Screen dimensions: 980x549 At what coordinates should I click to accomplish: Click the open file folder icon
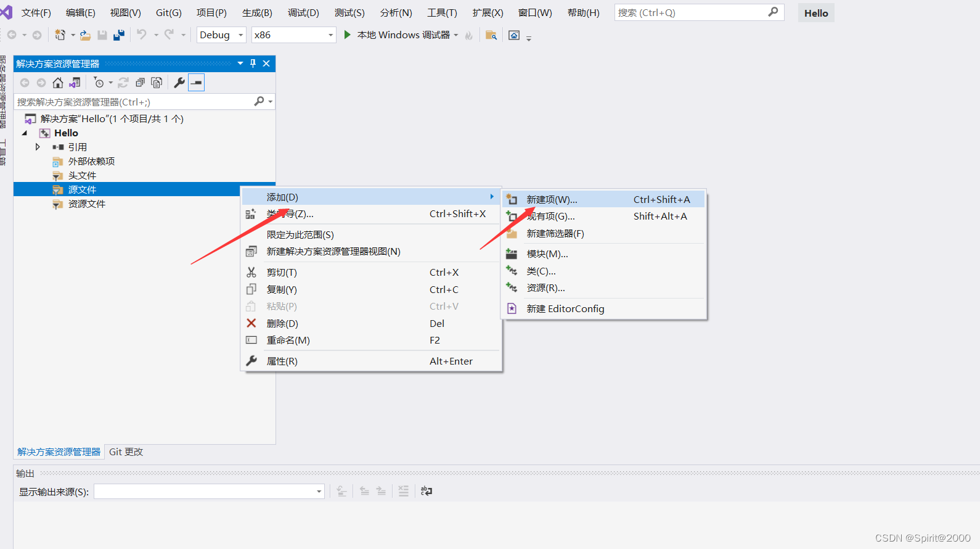86,35
